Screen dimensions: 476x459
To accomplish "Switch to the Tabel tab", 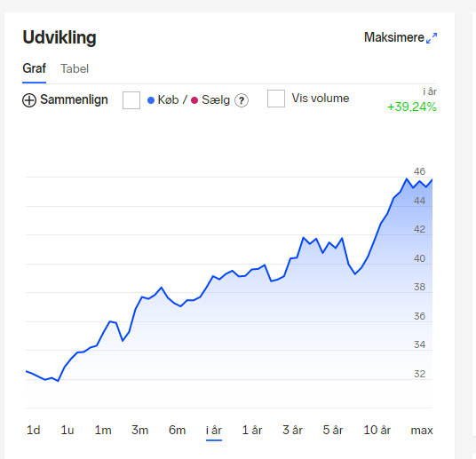I will pyautogui.click(x=75, y=69).
